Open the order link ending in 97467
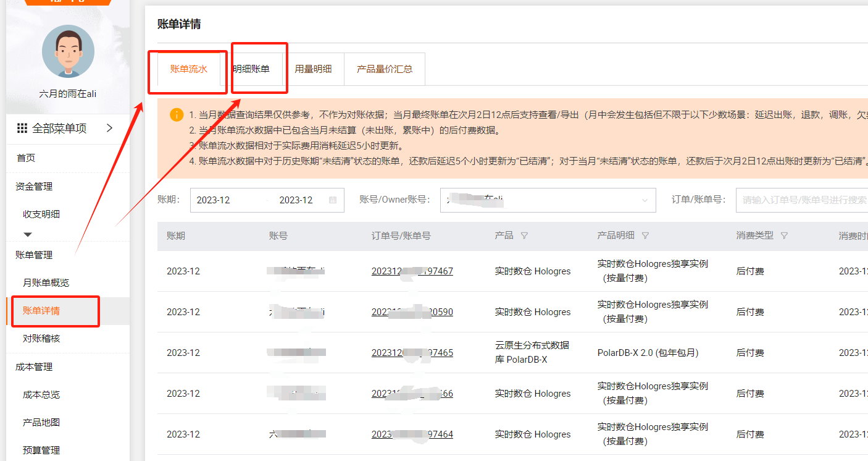Image resolution: width=868 pixels, height=461 pixels. 412,271
